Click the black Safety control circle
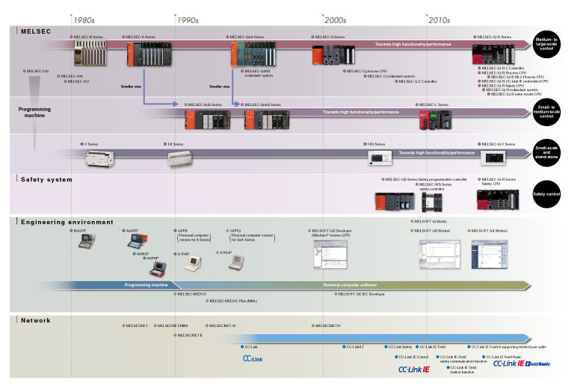The height and width of the screenshot is (392, 583). click(547, 195)
